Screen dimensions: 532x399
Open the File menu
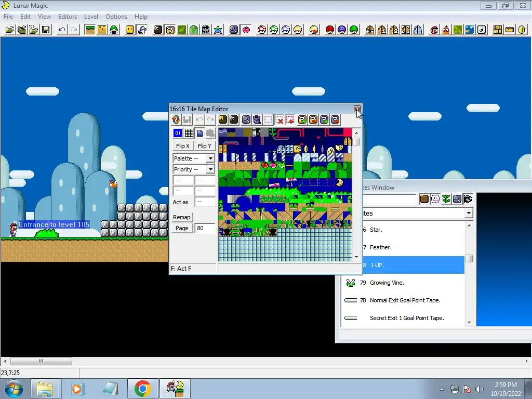[8, 16]
